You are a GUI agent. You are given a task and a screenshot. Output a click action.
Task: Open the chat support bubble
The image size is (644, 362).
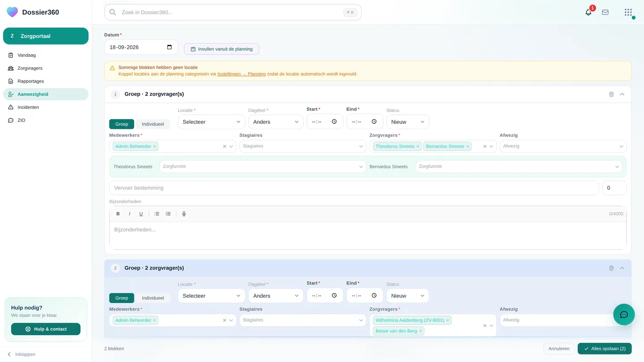pyautogui.click(x=624, y=315)
